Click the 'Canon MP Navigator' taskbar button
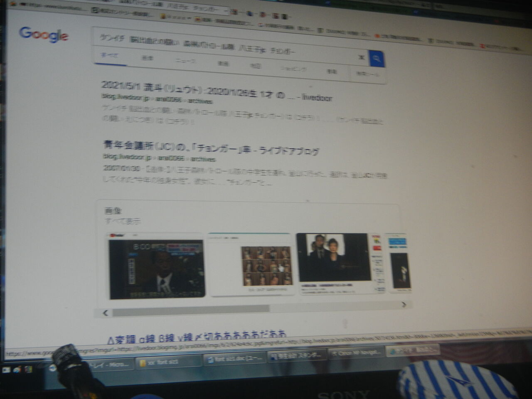 pos(356,353)
